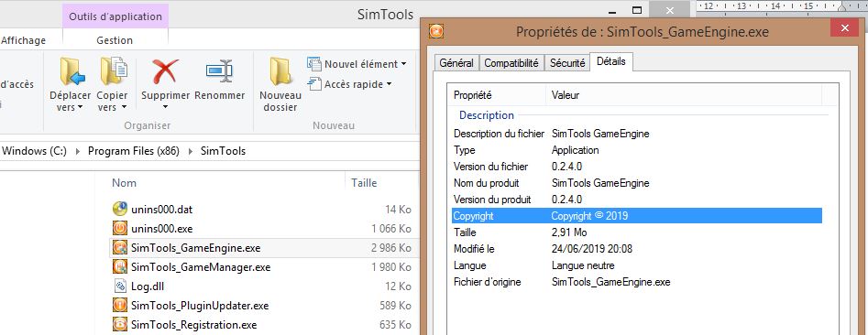Select the unins000.dat file icon
Screen dimensions: 868x335
119,209
